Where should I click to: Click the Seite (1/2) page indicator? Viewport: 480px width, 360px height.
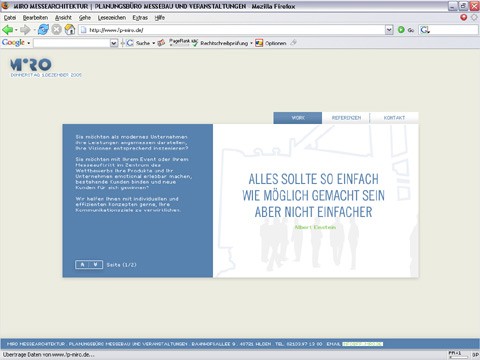point(121,265)
